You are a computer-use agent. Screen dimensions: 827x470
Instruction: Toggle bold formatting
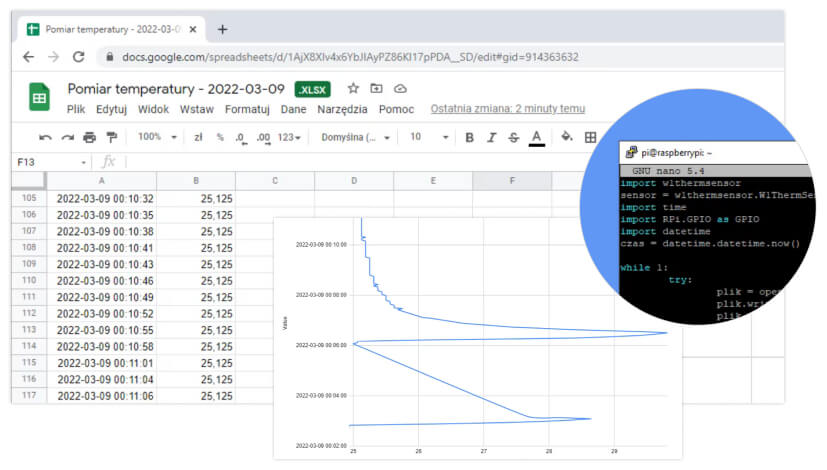(469, 138)
